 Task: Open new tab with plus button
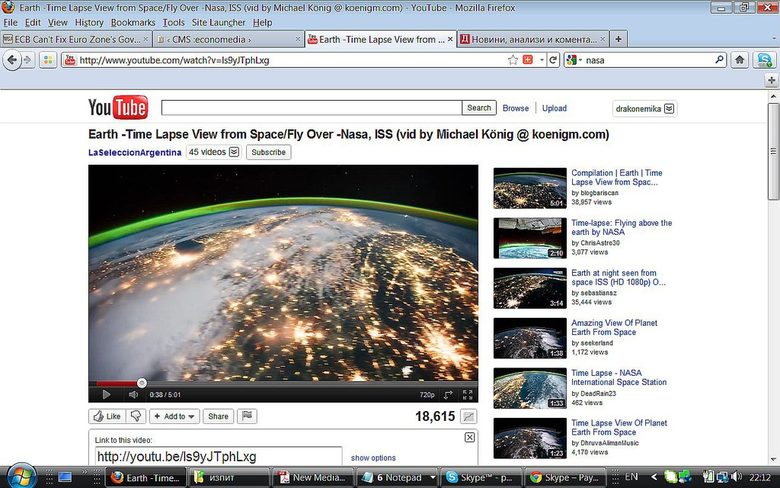pos(618,39)
